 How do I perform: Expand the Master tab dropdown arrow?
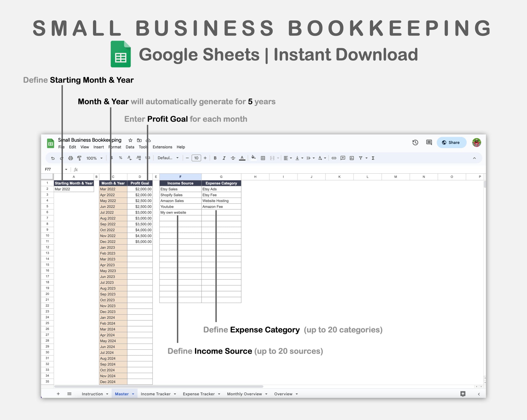click(133, 394)
